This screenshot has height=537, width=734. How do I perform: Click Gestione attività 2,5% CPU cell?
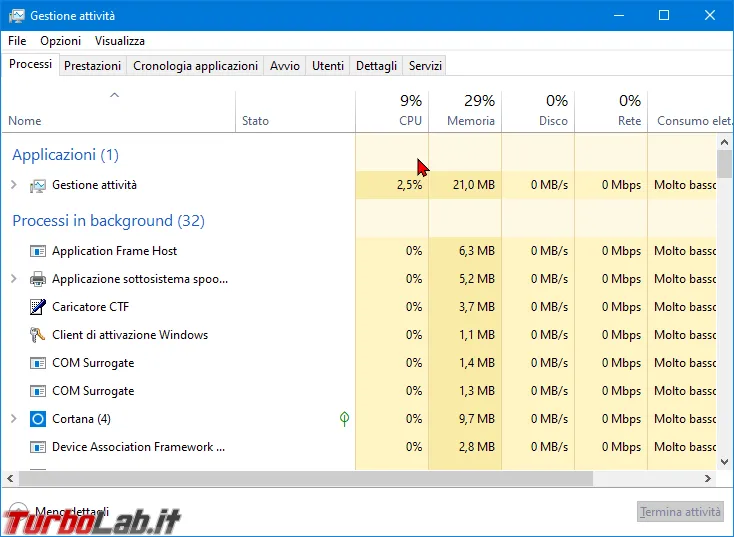(392, 185)
